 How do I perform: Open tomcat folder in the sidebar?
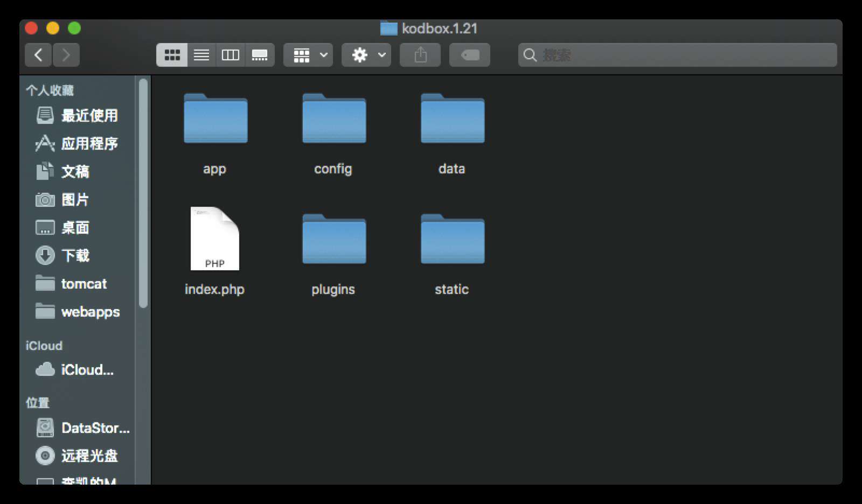click(77, 283)
